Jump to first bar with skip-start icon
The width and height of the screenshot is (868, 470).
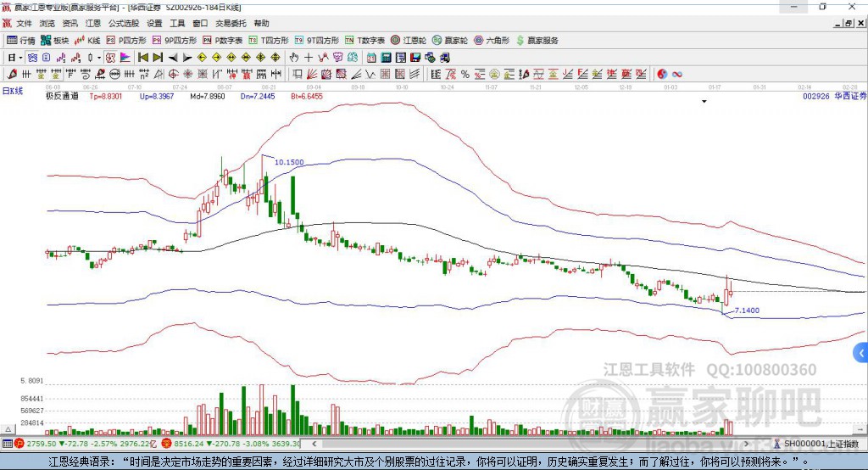[x=142, y=58]
